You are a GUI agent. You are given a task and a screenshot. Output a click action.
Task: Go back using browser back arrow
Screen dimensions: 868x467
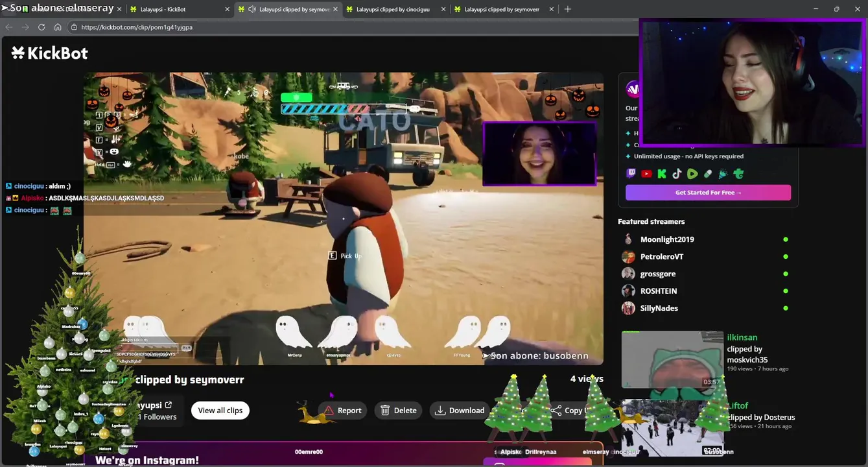click(9, 27)
